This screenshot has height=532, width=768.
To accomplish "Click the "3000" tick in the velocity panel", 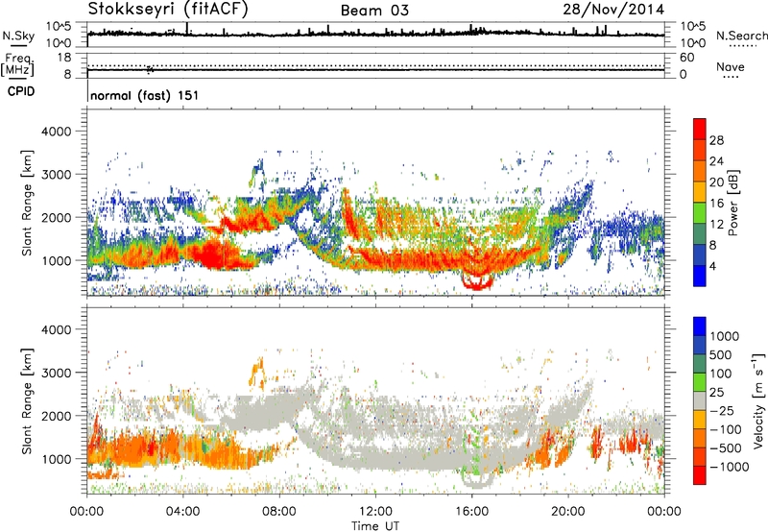I will (56, 373).
